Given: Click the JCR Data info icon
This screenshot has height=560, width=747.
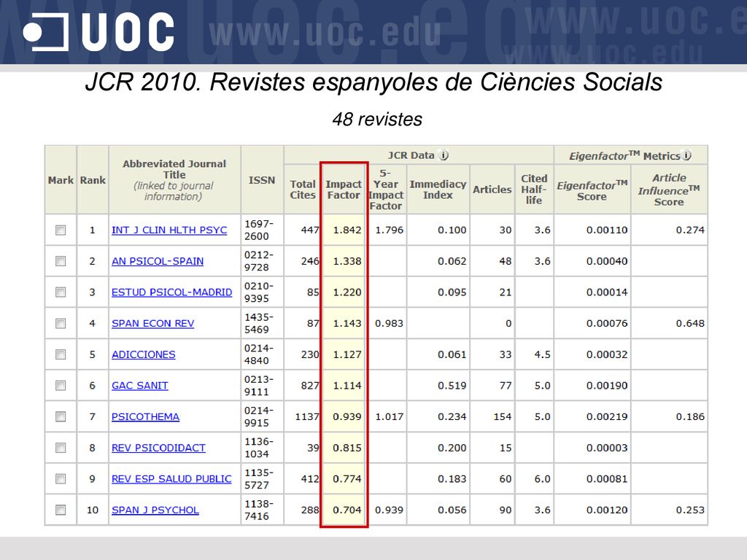Looking at the screenshot, I should pos(444,155).
